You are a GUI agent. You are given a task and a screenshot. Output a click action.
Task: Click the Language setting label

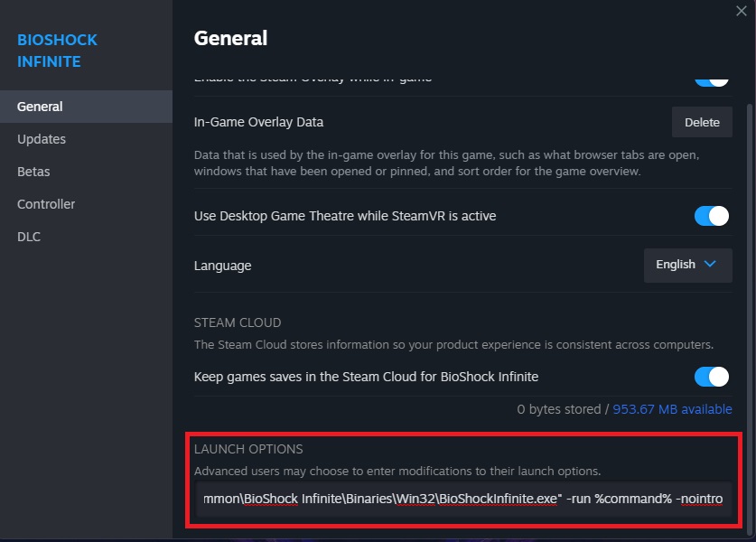pos(222,266)
